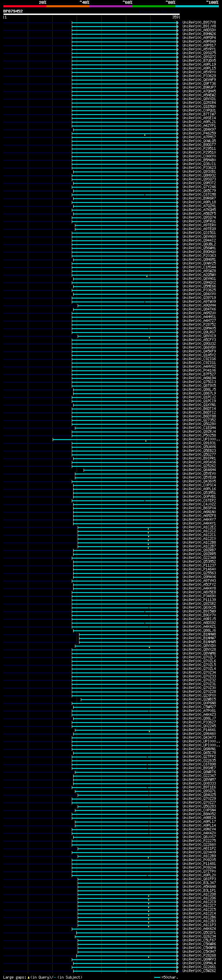Click the =50char. scale legend bar

pyautogui.click(x=157, y=977)
